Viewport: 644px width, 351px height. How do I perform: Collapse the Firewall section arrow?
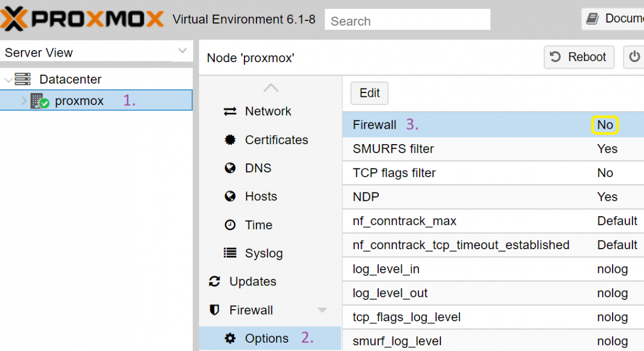point(323,310)
